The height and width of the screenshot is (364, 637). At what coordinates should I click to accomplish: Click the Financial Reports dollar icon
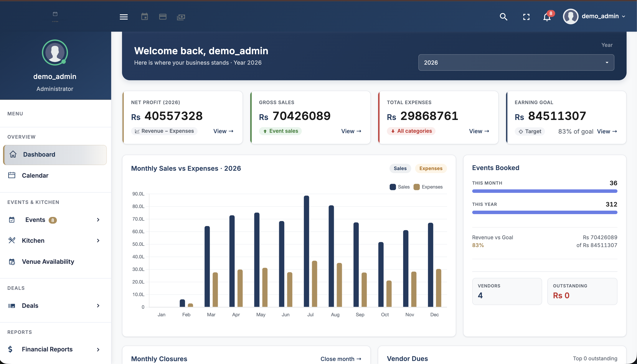click(10, 349)
